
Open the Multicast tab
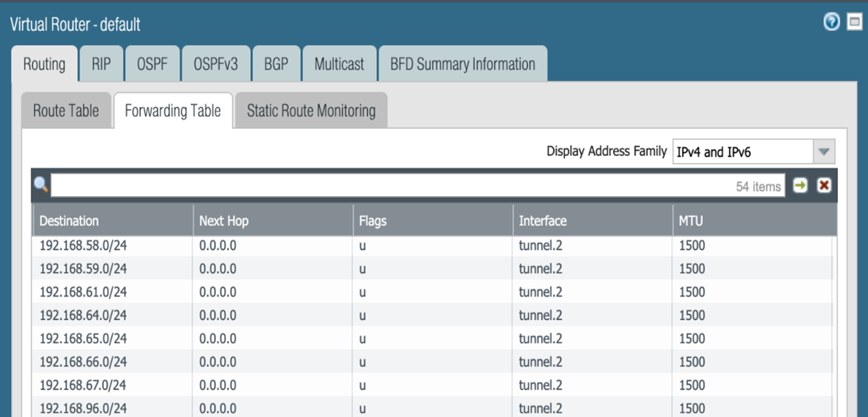[338, 64]
